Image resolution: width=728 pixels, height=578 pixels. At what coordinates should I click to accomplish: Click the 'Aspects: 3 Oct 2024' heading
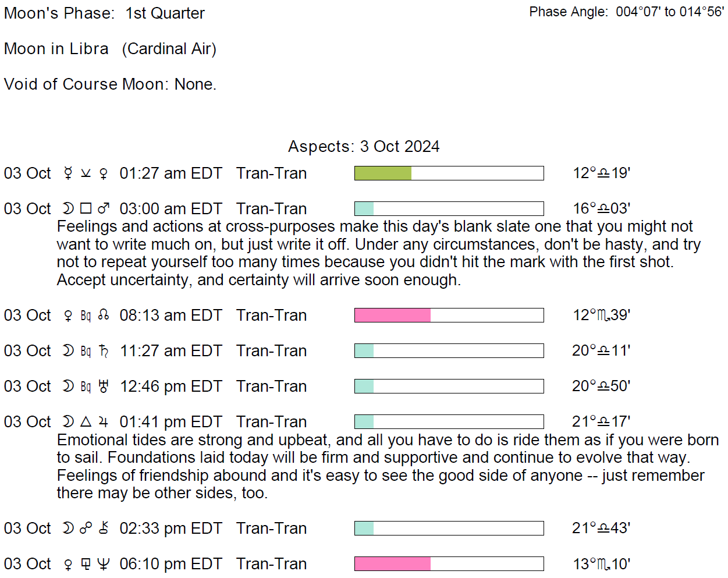click(364, 147)
